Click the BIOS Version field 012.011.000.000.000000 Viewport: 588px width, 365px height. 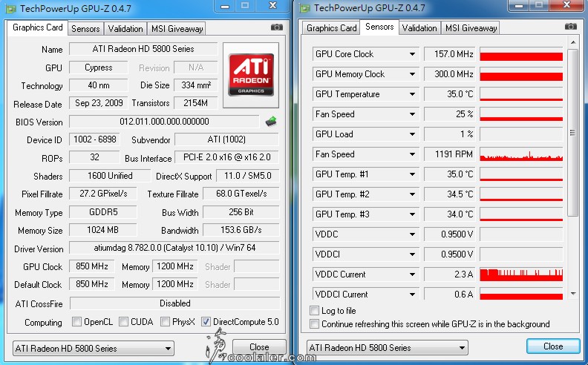click(164, 122)
